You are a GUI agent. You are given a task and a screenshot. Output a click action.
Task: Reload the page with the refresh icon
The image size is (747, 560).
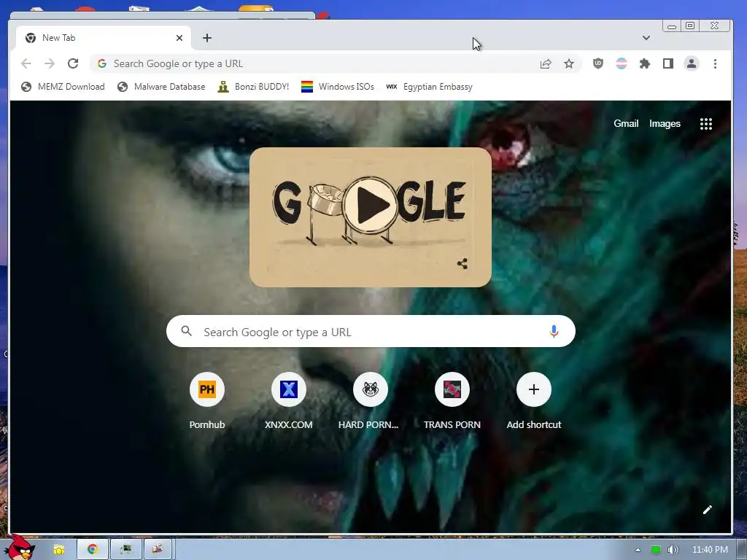(73, 63)
